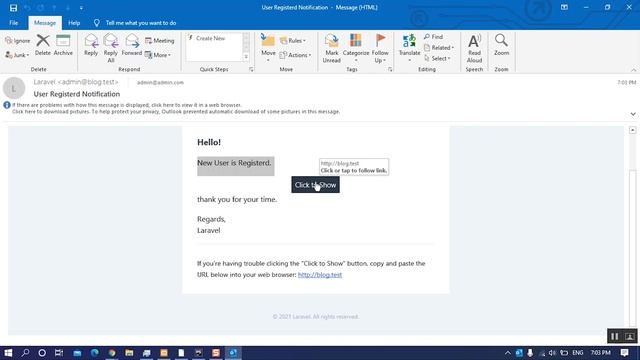Open Ribbon Display Options in the title bar
The height and width of the screenshot is (360, 640).
coord(564,7)
